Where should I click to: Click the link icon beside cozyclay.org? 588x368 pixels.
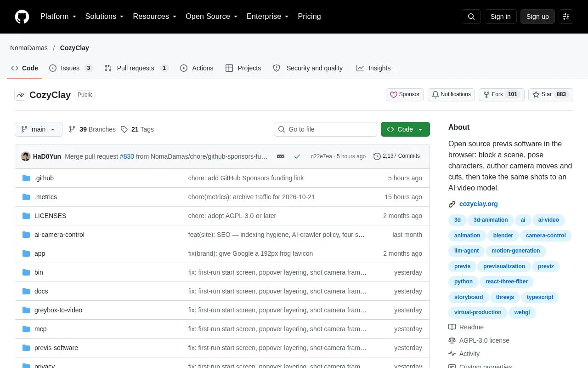tap(452, 204)
